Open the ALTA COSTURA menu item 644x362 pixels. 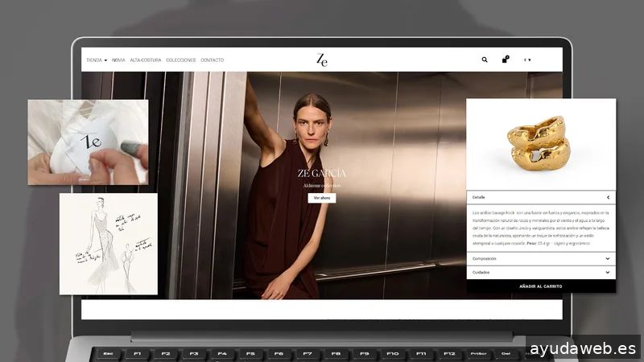point(146,60)
